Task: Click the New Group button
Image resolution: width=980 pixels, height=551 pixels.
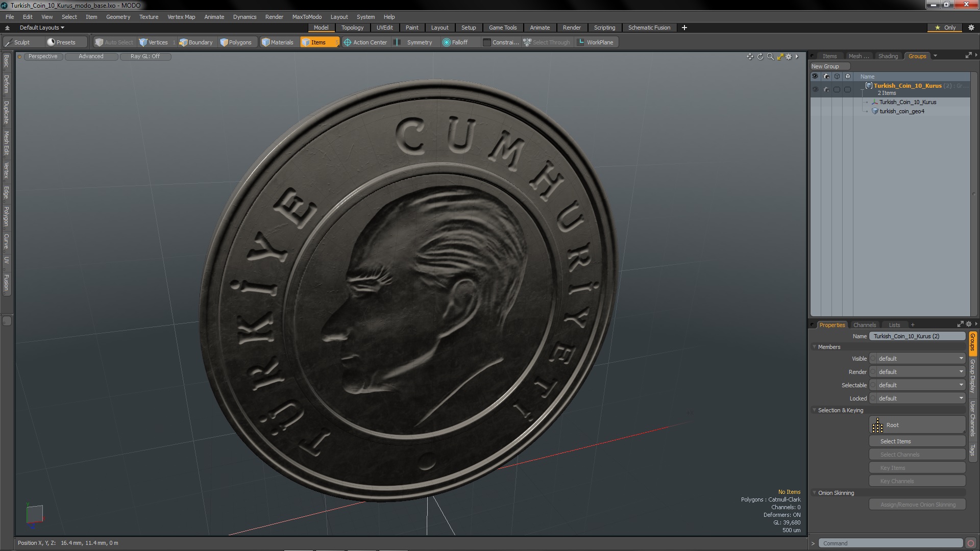Action: tap(829, 66)
